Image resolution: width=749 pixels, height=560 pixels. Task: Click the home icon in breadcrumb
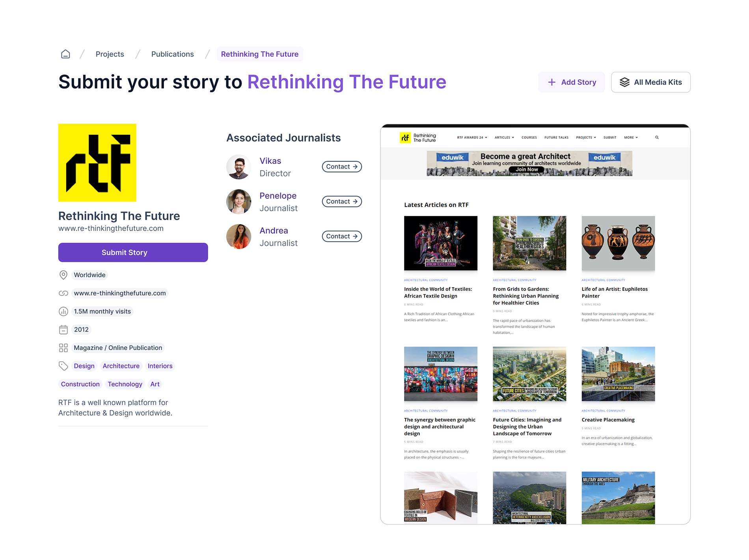(65, 54)
